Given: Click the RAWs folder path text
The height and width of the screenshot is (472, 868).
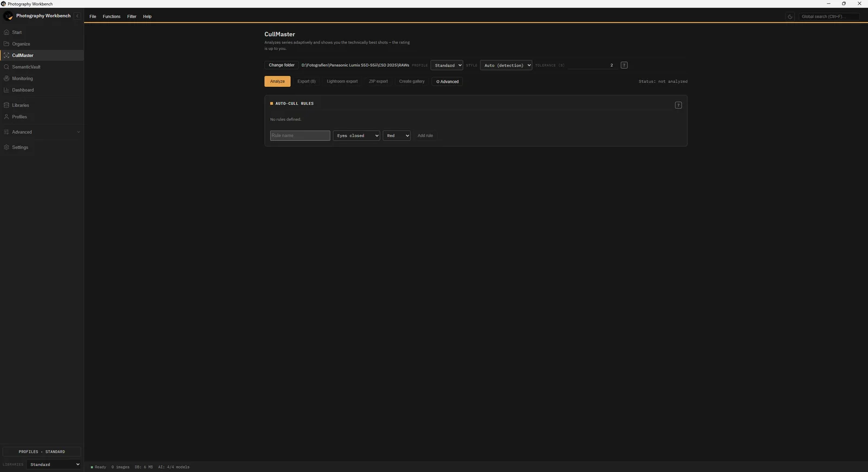Looking at the screenshot, I should click(355, 65).
